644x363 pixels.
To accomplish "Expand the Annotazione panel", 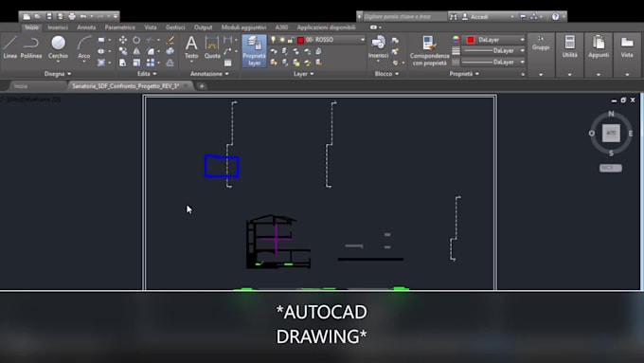I will [x=209, y=74].
